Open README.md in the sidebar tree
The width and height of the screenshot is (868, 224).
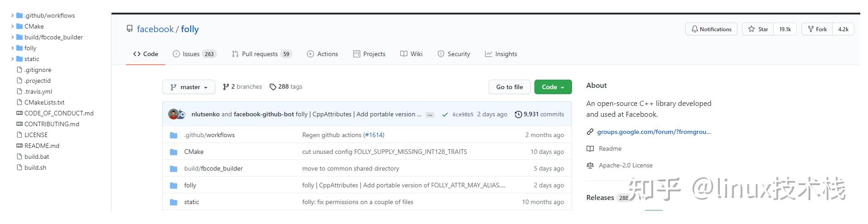pos(42,146)
